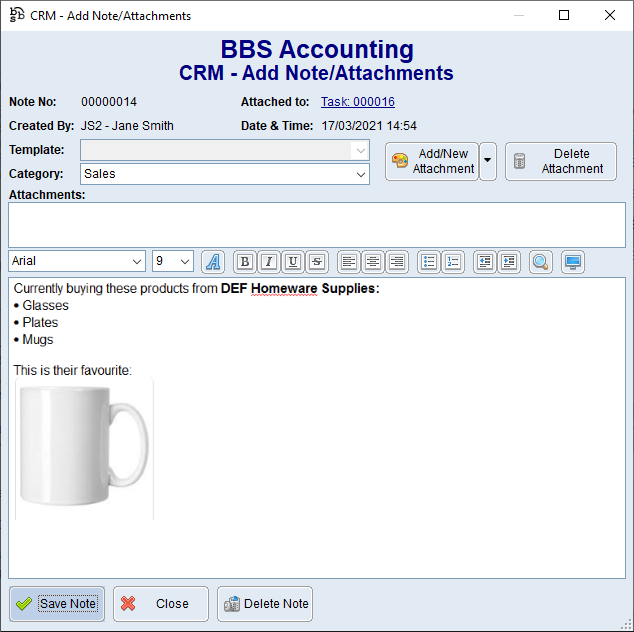Insert a bulleted list
This screenshot has width=634, height=632.
[x=428, y=261]
